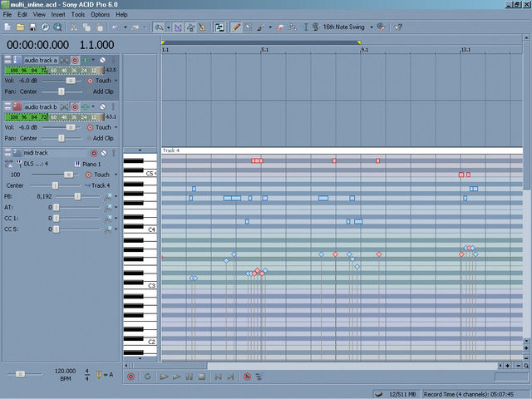Click the Stop button
Image resolution: width=532 pixels, height=399 pixels.
click(202, 377)
